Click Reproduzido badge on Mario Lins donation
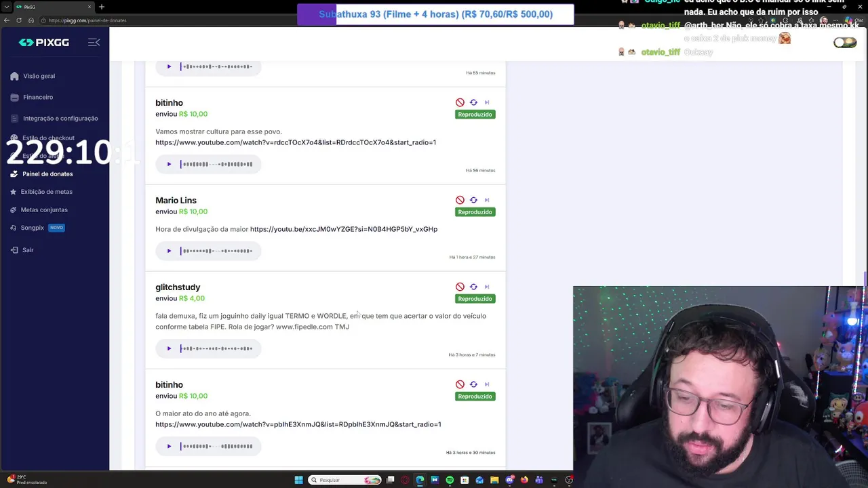The image size is (868, 488). [x=475, y=212]
